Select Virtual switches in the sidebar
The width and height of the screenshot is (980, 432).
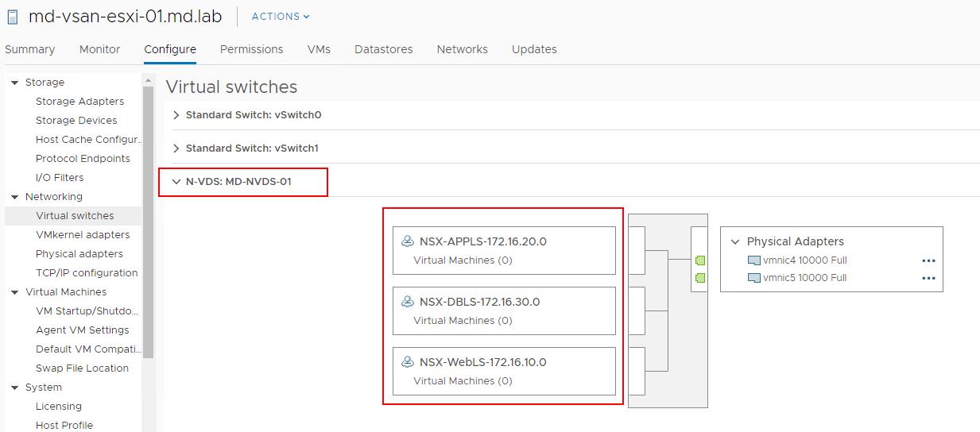pyautogui.click(x=73, y=216)
